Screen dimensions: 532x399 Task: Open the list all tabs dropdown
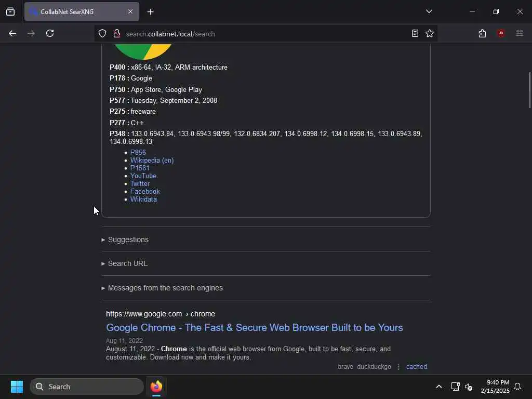(429, 11)
